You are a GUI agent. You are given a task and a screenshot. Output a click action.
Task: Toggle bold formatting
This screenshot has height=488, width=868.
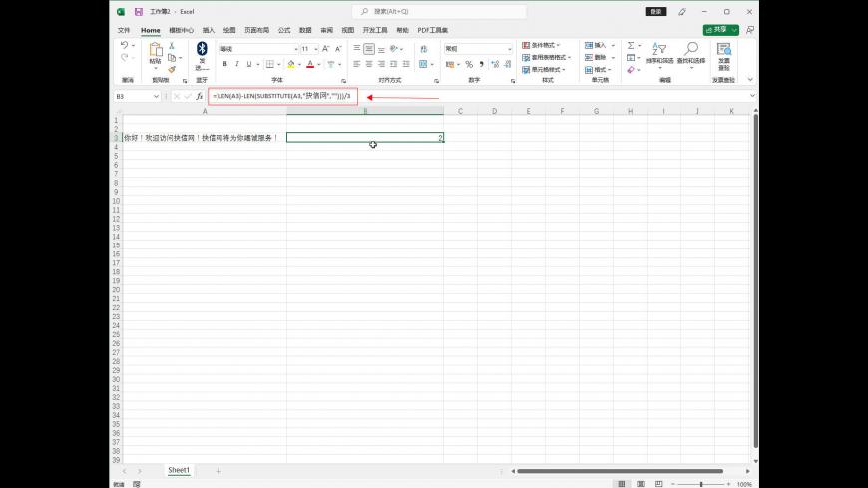coord(224,64)
